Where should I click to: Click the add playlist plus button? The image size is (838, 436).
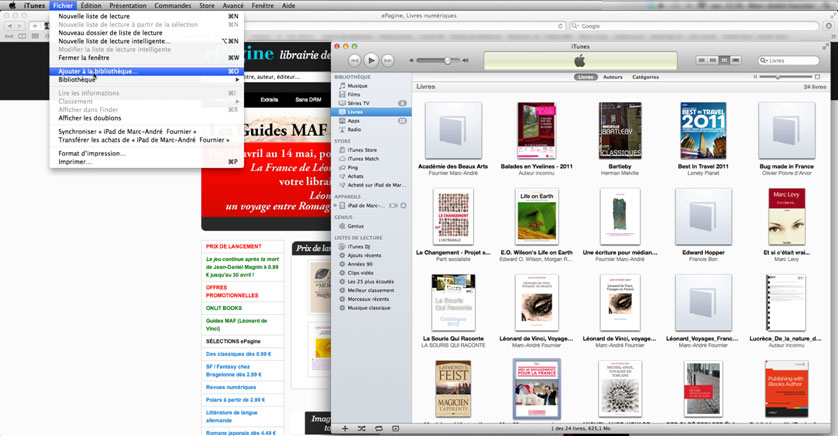click(x=345, y=429)
